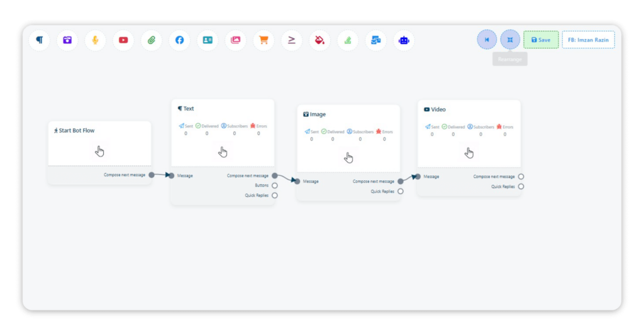The image size is (644, 335).
Task: Add the Ecommerce element from the orange cart icon
Action: [x=264, y=40]
